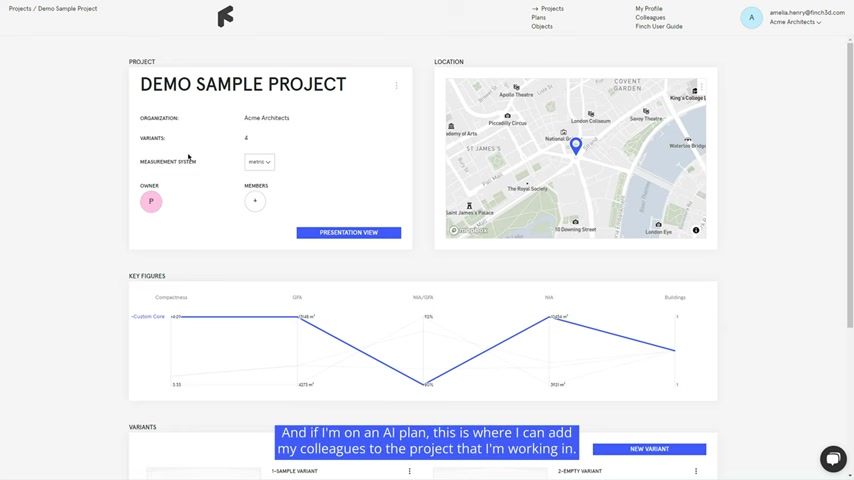This screenshot has height=480, width=854.
Task: Click the Presentation View button
Action: [x=349, y=233]
